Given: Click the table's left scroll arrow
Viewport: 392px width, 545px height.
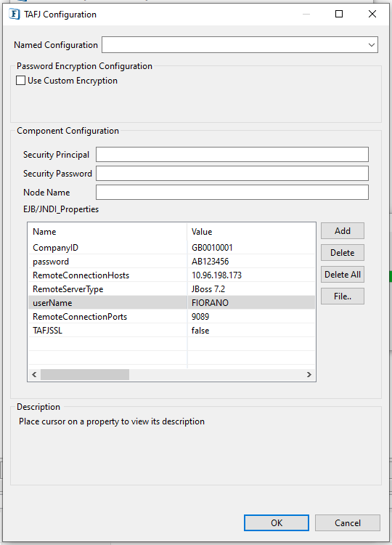Looking at the screenshot, I should 34,374.
